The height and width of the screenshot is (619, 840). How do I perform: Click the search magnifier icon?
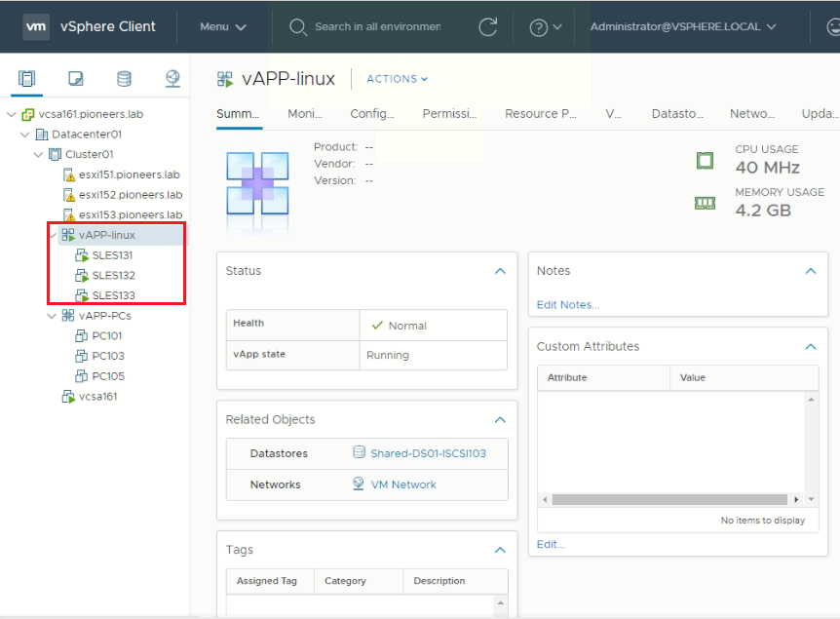(x=298, y=26)
